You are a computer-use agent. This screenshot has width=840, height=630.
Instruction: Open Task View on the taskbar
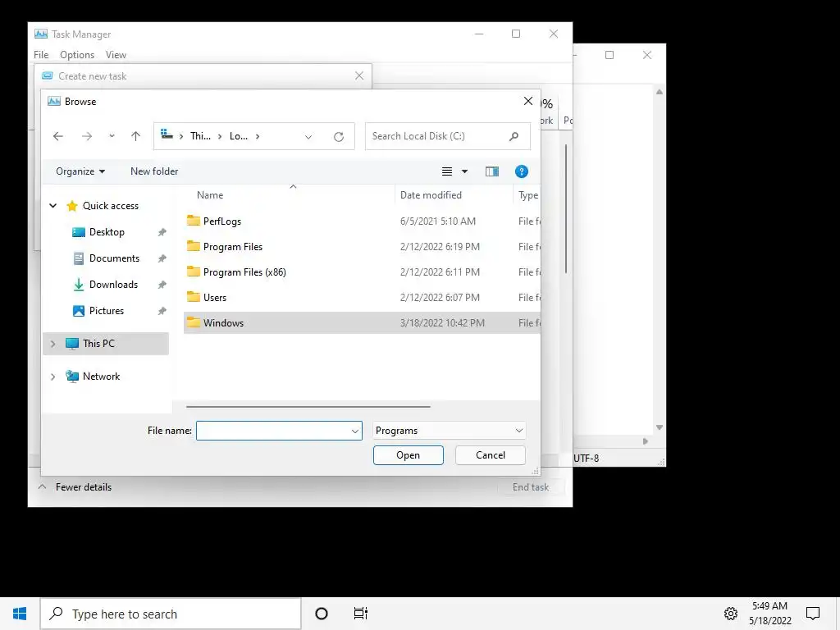[x=361, y=614]
